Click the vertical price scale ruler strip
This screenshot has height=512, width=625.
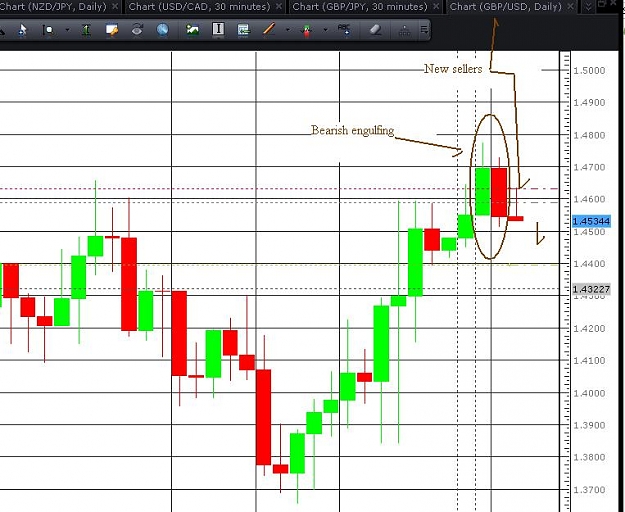(x=565, y=281)
